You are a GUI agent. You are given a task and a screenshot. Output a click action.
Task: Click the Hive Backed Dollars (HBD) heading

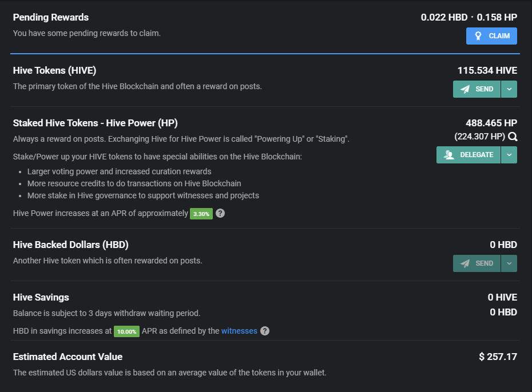point(70,245)
